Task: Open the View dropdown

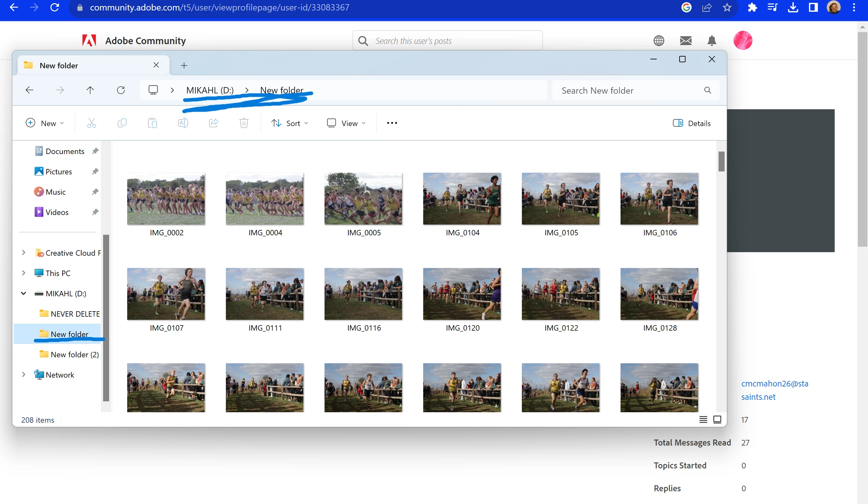Action: coord(346,123)
